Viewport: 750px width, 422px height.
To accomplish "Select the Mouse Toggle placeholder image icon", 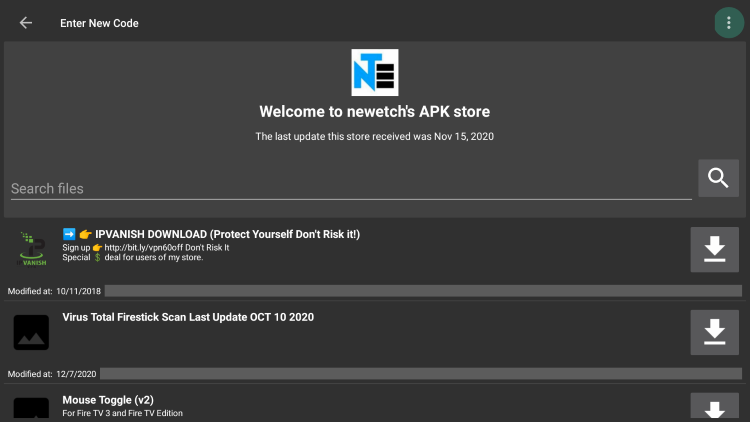I will [x=31, y=410].
